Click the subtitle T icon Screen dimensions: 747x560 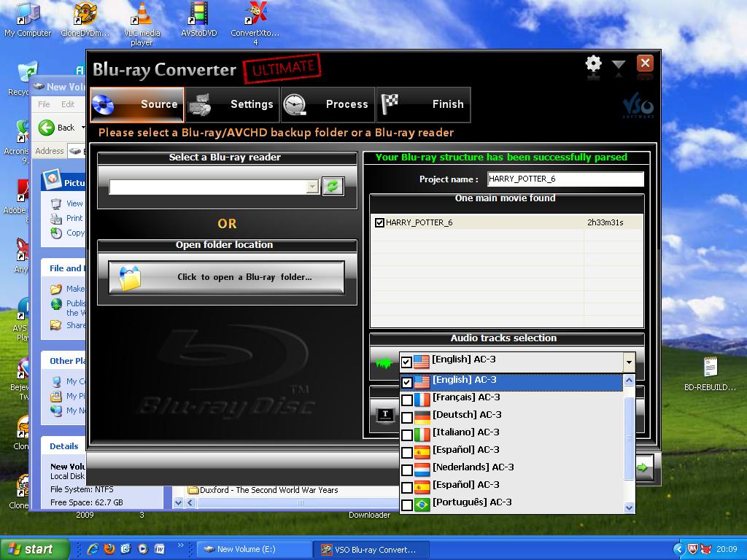point(385,415)
